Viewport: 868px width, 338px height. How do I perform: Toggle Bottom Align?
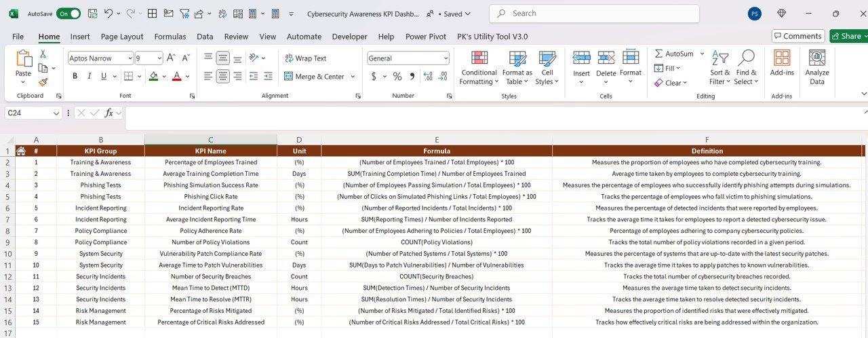237,58
